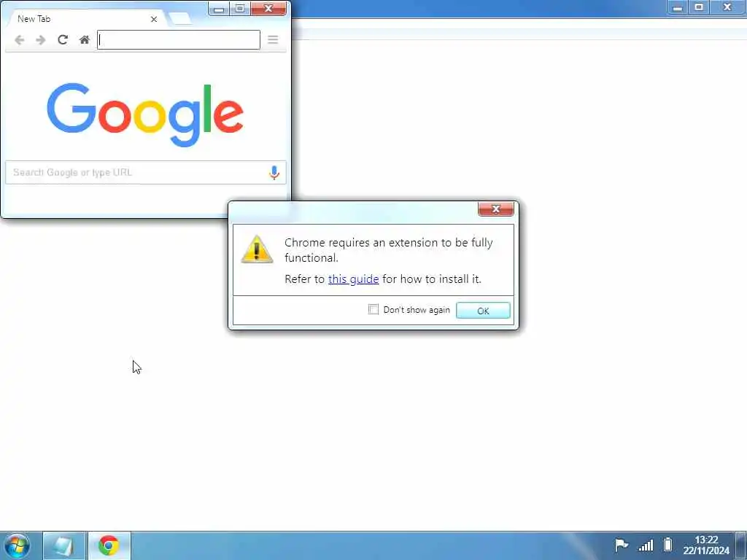Minimize the background window
The height and width of the screenshot is (560, 747).
pyautogui.click(x=678, y=7)
